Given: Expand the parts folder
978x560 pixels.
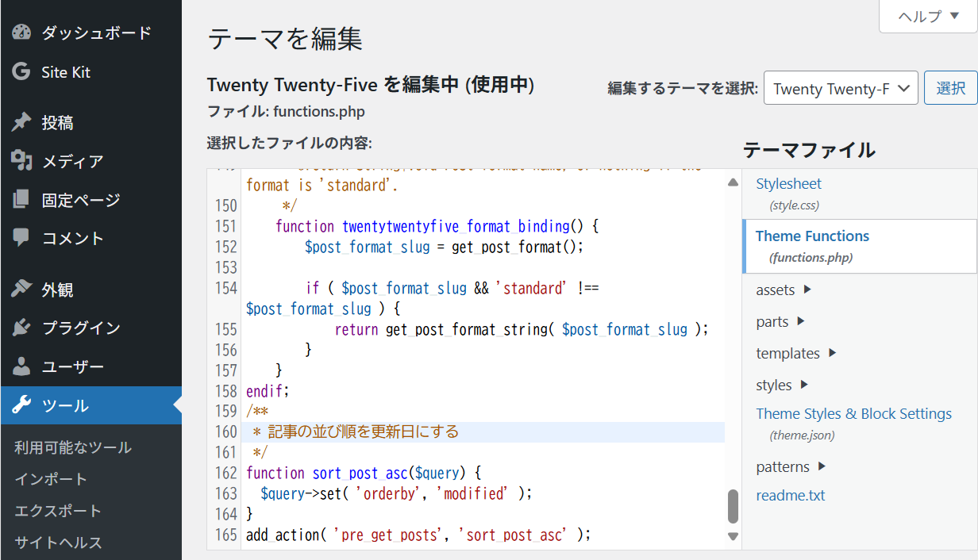Looking at the screenshot, I should 780,321.
